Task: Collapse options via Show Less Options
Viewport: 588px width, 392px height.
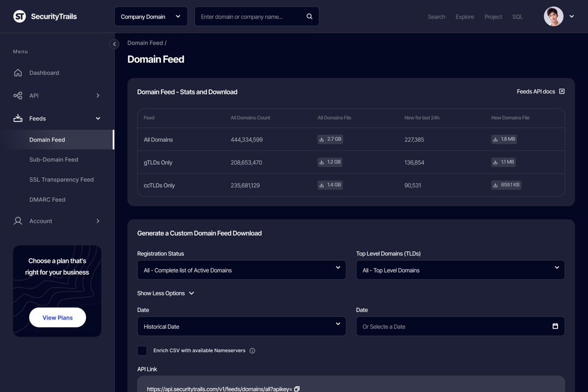Action: (166, 293)
